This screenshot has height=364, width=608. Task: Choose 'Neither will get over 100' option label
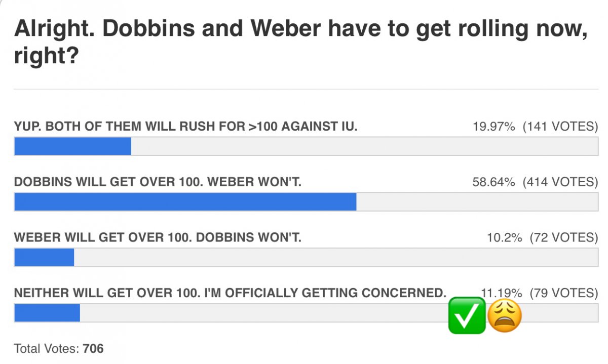coord(230,293)
